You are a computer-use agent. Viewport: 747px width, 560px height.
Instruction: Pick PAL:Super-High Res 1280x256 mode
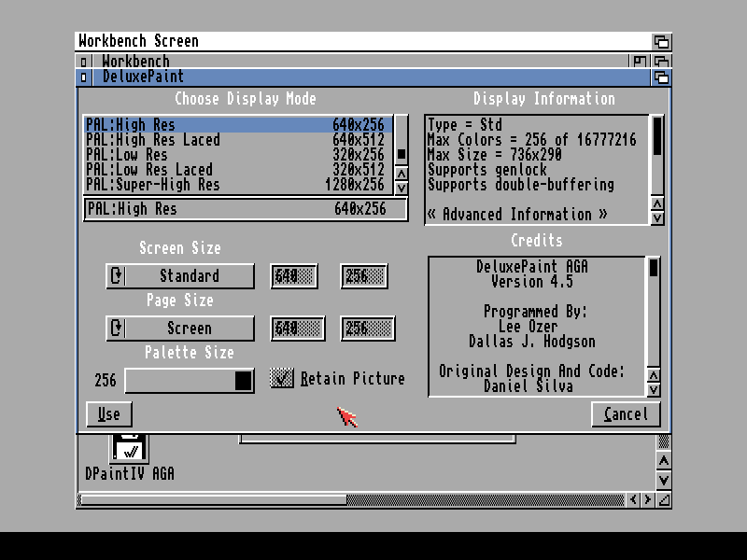(239, 184)
